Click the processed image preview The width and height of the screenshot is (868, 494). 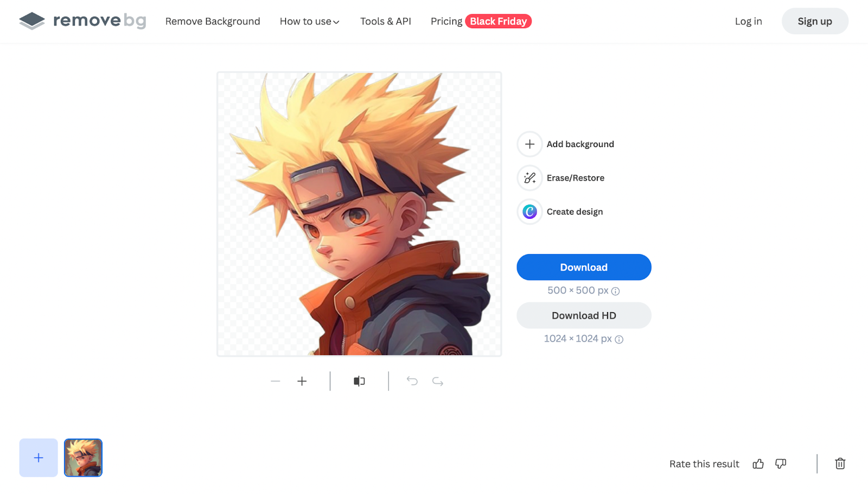tap(359, 214)
